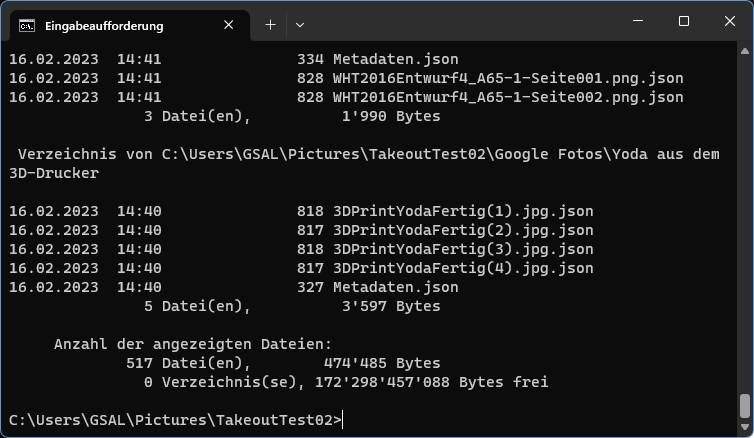Click the WHT2016Entwurf4_A65-1-Seite002.png.json filename
The image size is (754, 438).
click(x=508, y=98)
